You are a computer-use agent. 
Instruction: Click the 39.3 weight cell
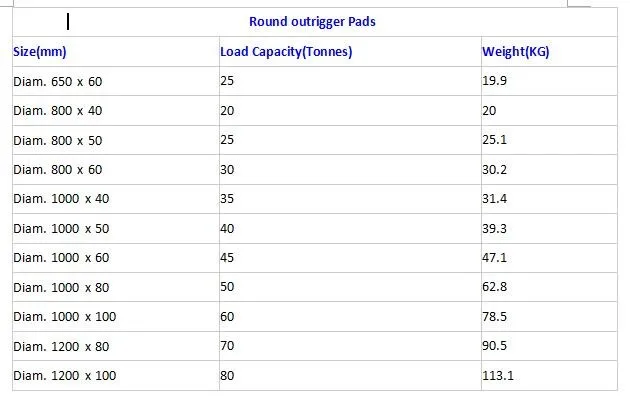click(x=495, y=229)
